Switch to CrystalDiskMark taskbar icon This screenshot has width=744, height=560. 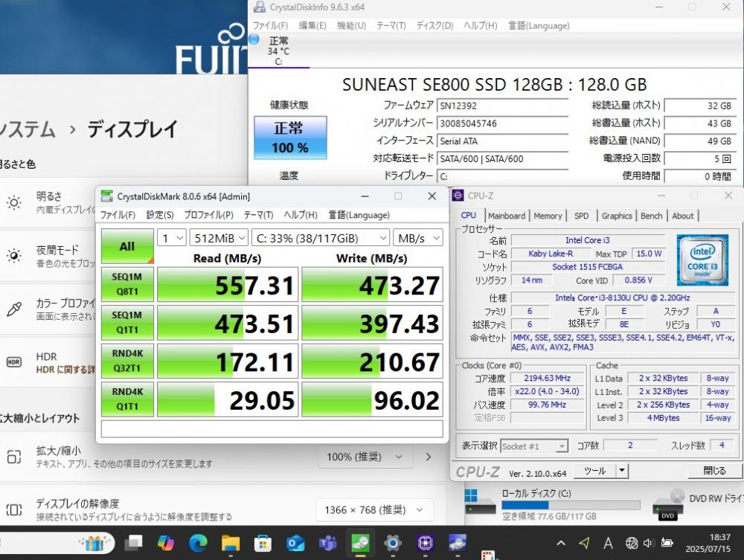tap(360, 544)
